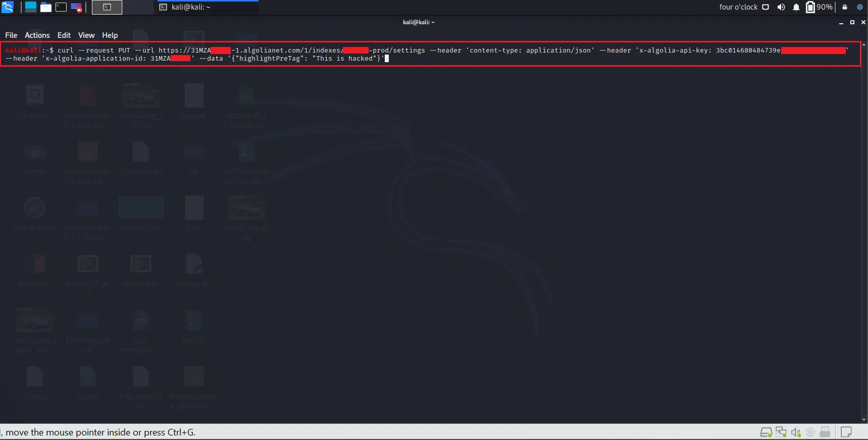Close the kali@kali terminal window
The height and width of the screenshot is (440, 868).
863,22
